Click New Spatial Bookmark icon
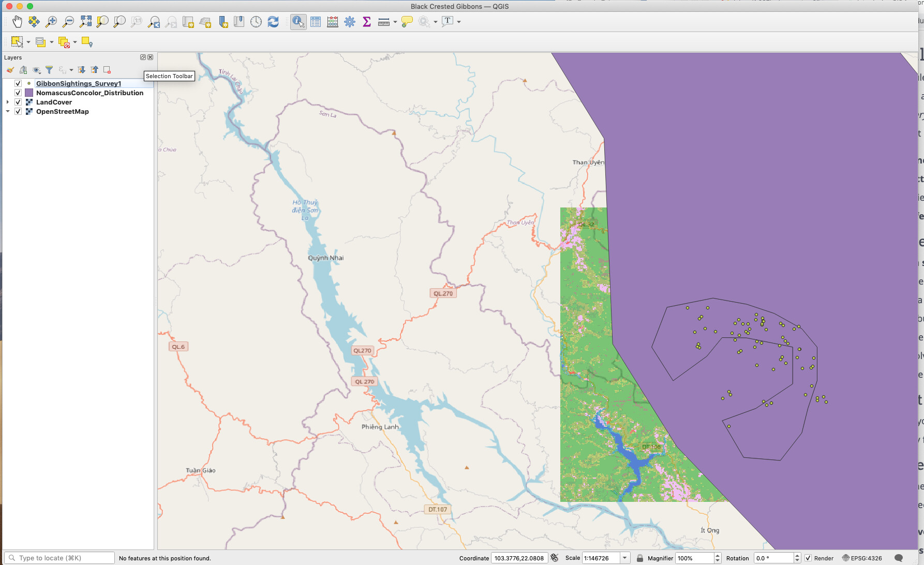 [223, 22]
